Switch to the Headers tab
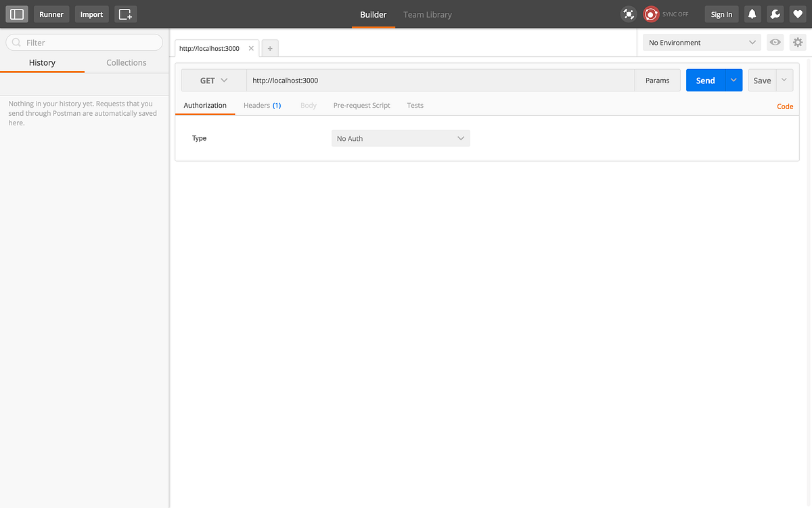The image size is (812, 508). pyautogui.click(x=263, y=105)
